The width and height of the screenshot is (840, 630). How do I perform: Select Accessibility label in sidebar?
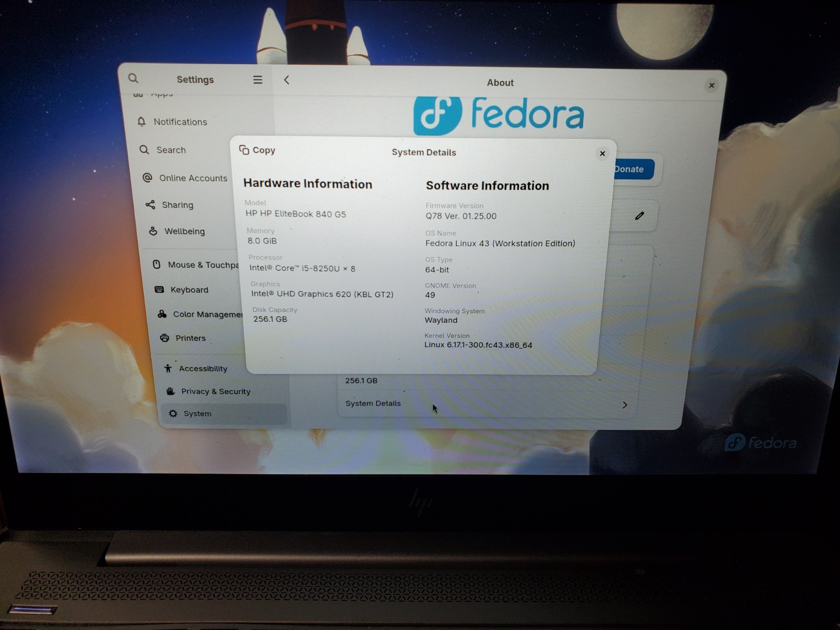click(x=203, y=369)
